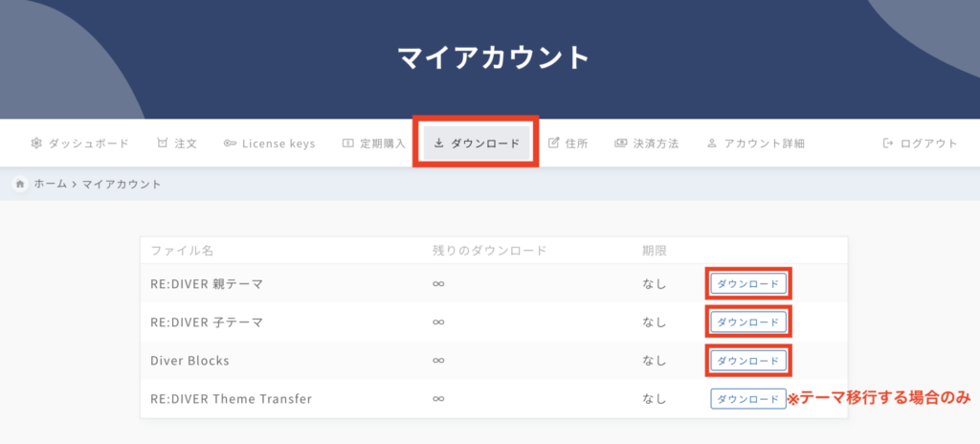Open the アカウント詳細 page
This screenshot has width=980, height=444.
[756, 144]
